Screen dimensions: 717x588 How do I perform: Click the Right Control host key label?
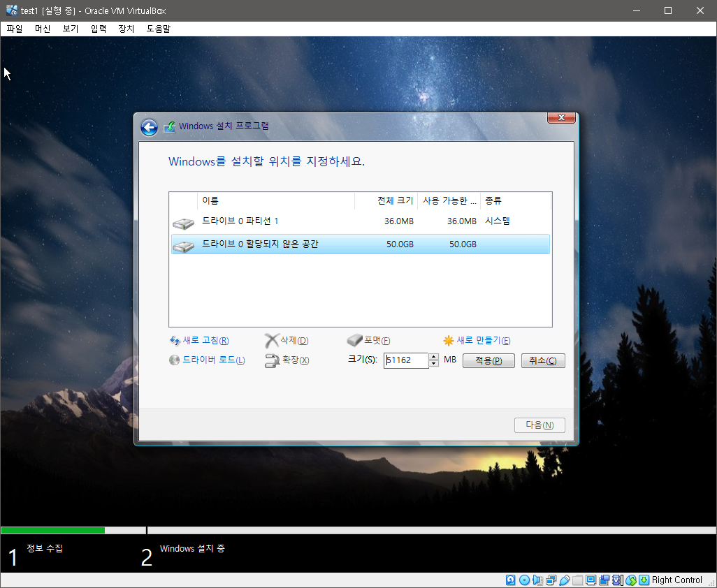tap(676, 580)
